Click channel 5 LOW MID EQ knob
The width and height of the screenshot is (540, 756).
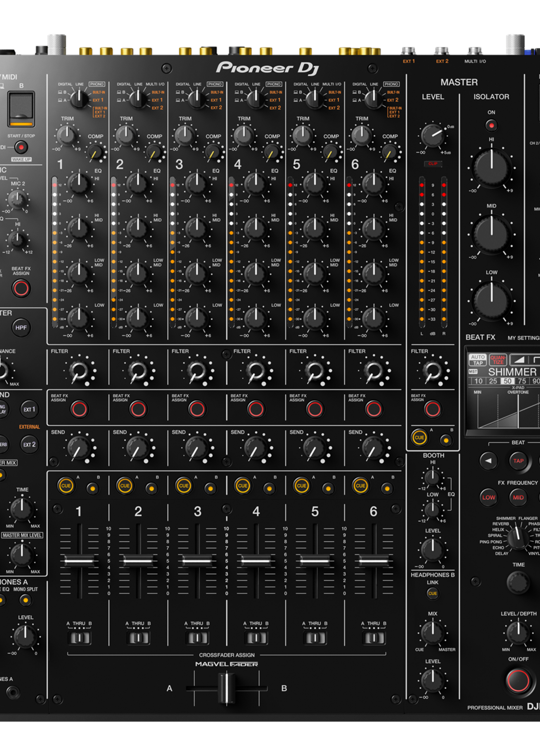click(x=314, y=274)
